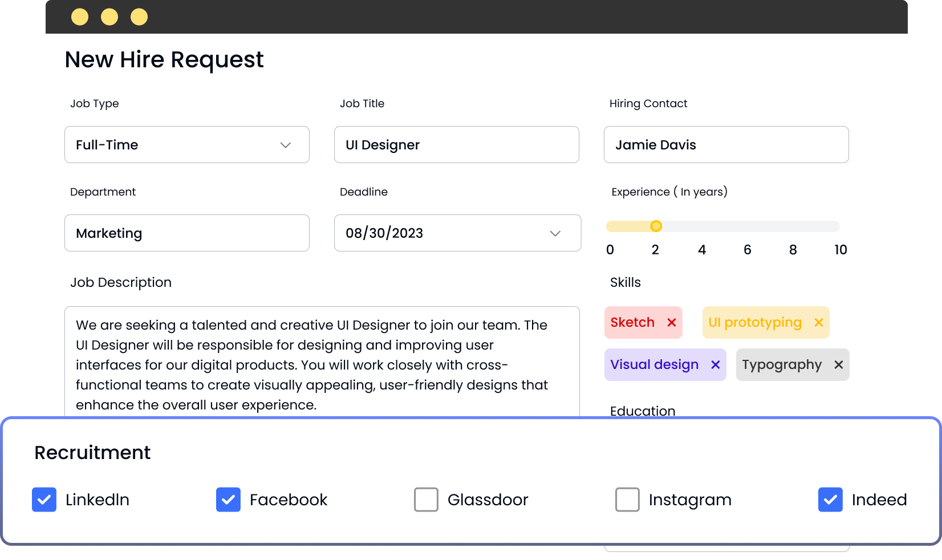Uncheck the Indeed checkbox
The height and width of the screenshot is (560, 942).
pyautogui.click(x=830, y=500)
